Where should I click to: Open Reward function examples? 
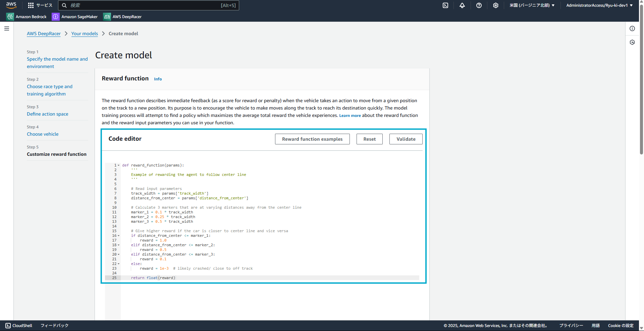(x=312, y=139)
